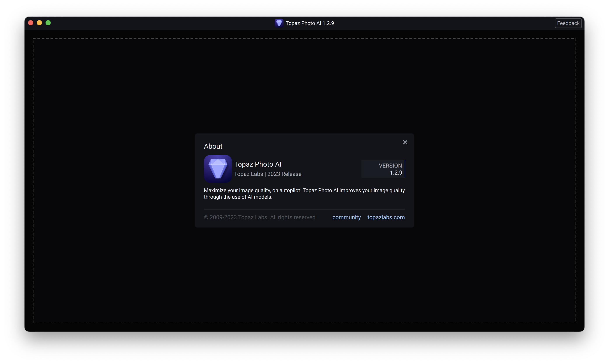Click the About heading text
Screen dimensions: 609x364
(213, 146)
